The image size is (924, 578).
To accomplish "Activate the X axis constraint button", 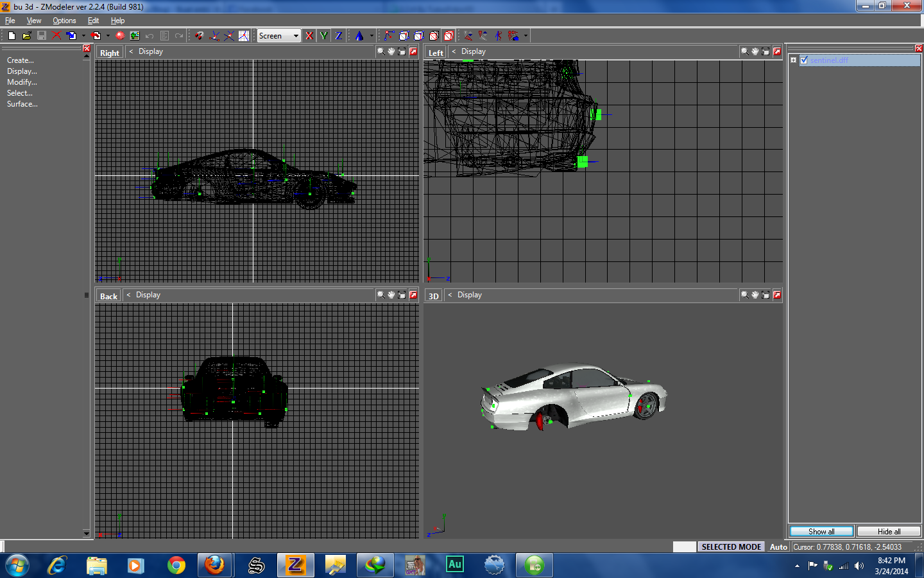I will [309, 35].
